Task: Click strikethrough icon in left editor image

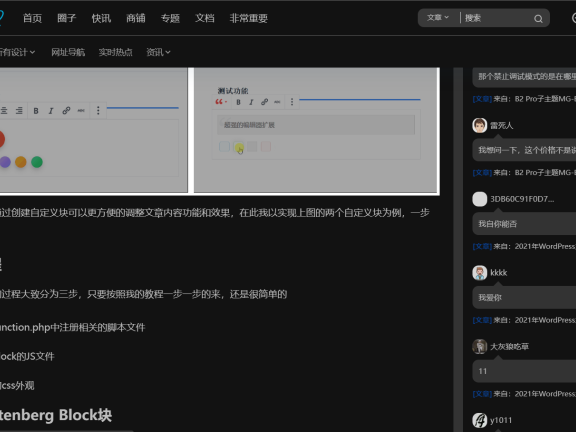Action: point(81,111)
